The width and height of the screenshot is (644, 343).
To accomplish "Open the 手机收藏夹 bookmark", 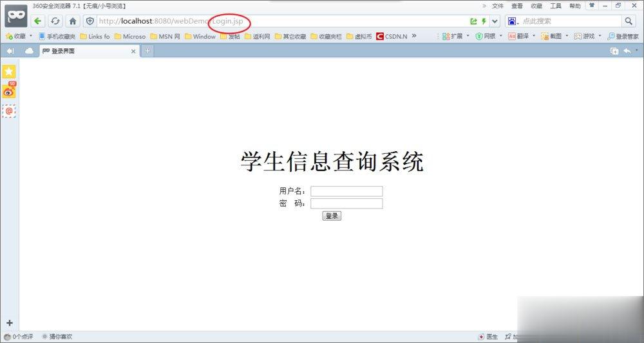I will pos(57,36).
